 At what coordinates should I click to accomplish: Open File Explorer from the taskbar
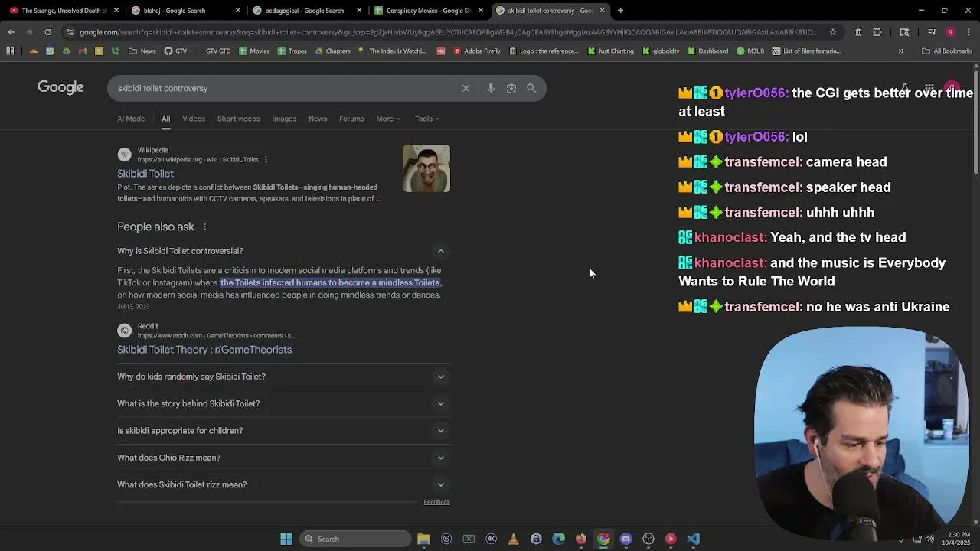(423, 539)
